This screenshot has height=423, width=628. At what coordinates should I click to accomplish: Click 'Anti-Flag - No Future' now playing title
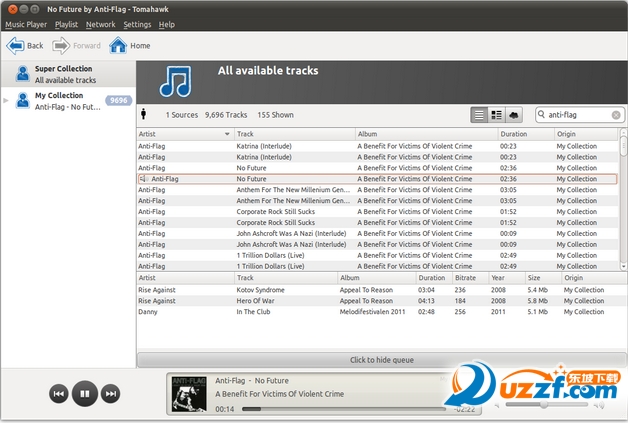[252, 381]
